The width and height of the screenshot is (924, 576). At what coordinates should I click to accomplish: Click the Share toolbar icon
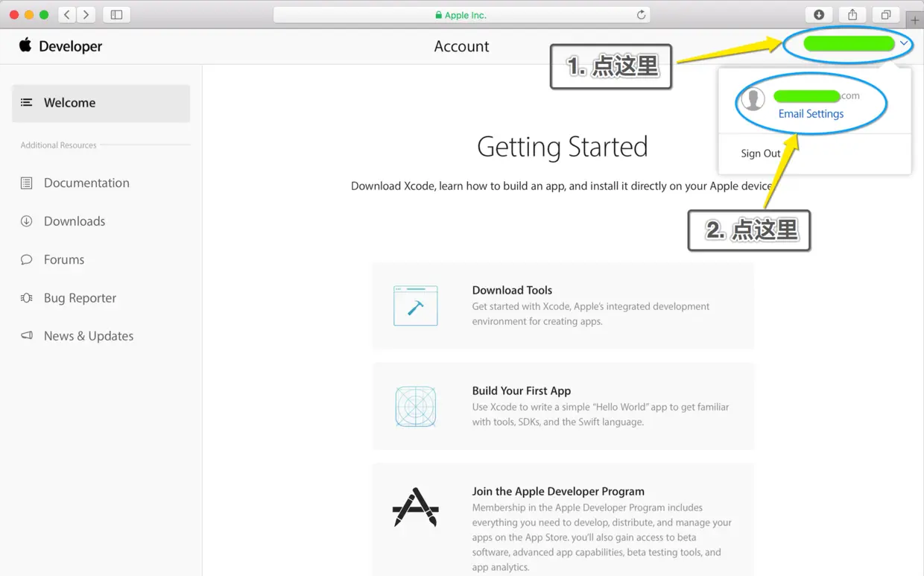852,14
